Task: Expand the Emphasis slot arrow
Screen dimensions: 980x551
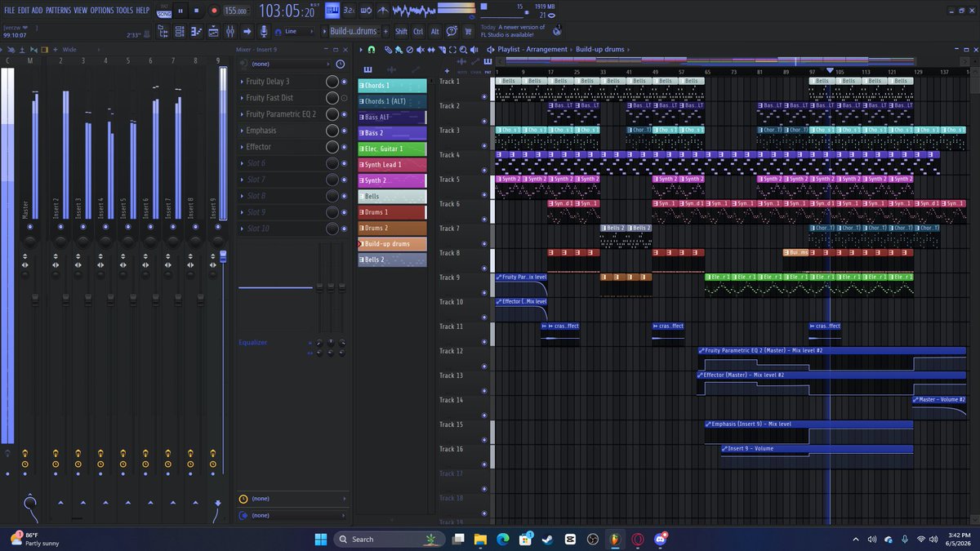Action: [242, 131]
